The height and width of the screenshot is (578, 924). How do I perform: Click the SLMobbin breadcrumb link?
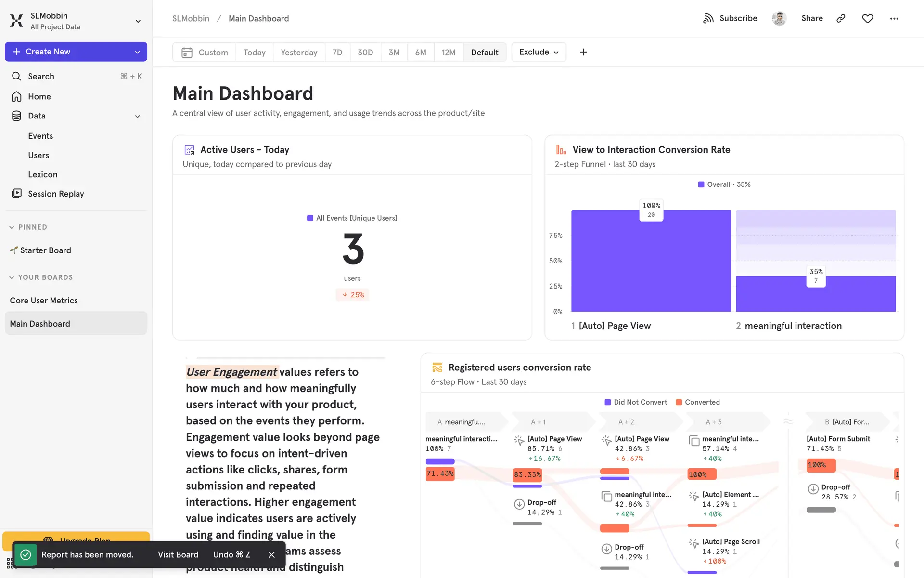coord(191,18)
